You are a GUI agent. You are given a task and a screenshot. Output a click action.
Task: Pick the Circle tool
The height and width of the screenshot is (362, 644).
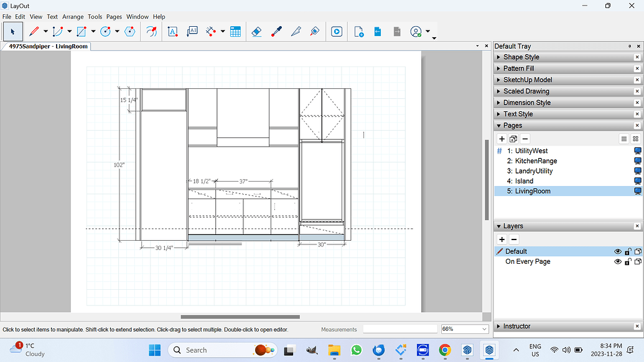[x=105, y=31]
